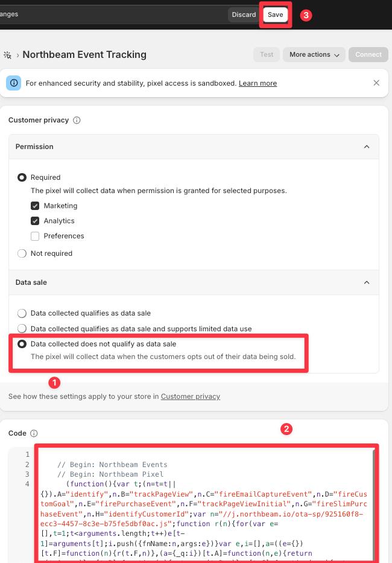392x563 pixels.
Task: Select the supports limited data use option
Action: [22, 328]
